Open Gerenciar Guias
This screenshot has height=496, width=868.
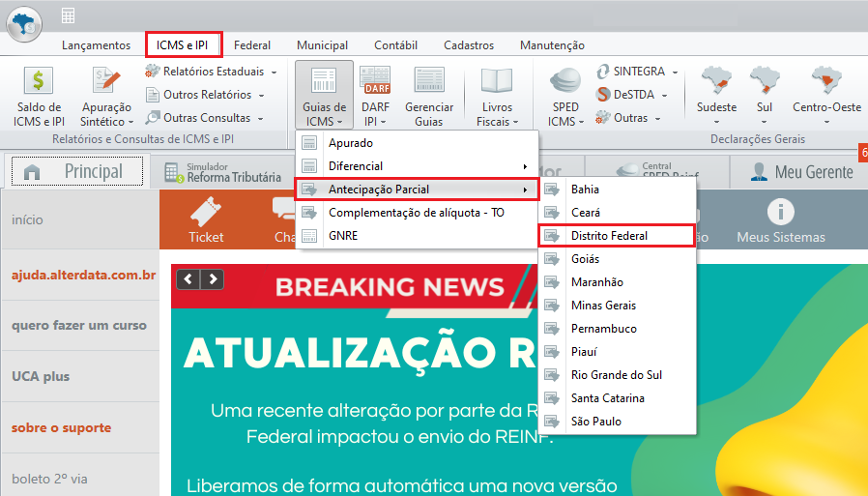(x=429, y=97)
